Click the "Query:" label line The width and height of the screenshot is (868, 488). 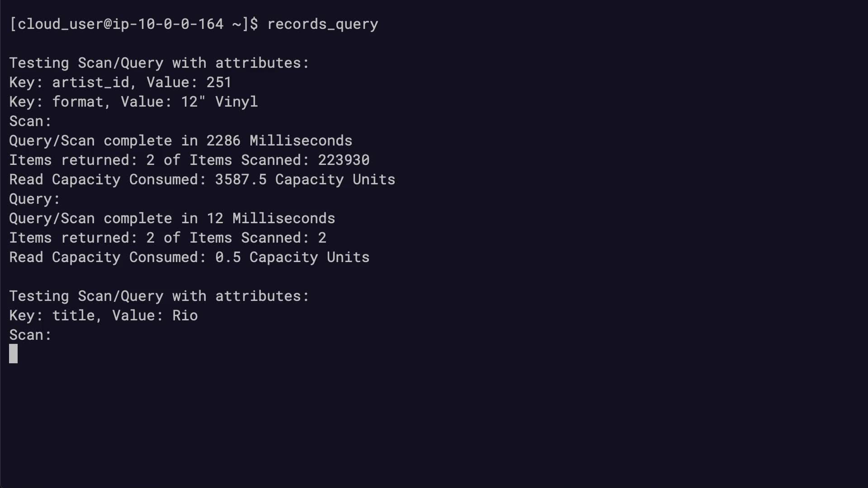[x=34, y=199]
